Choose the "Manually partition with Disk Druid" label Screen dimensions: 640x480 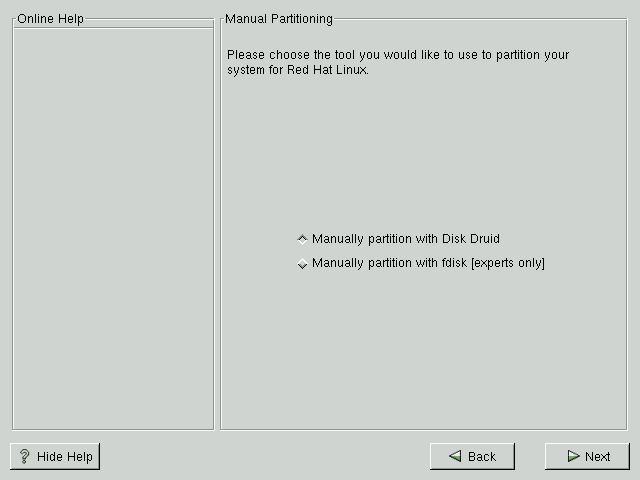tap(405, 239)
